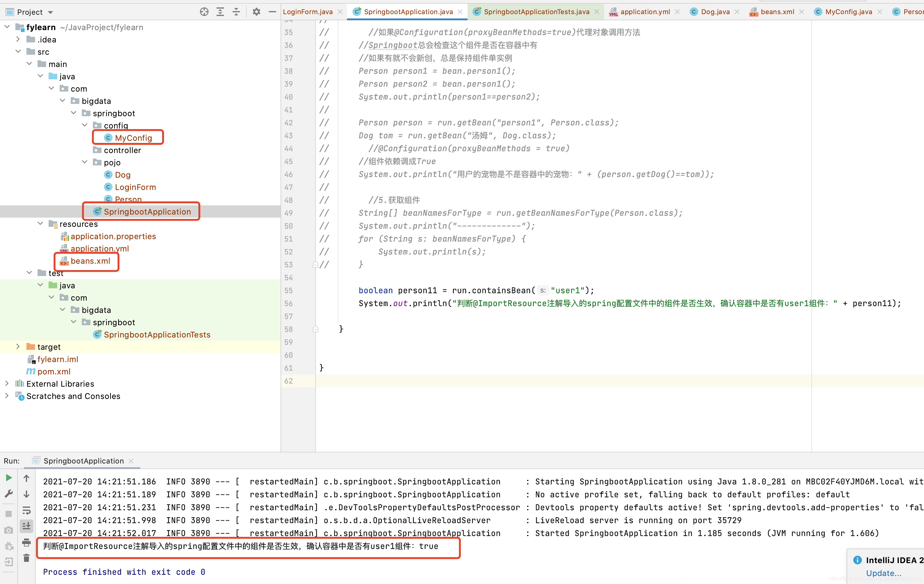Expand the .idea folder

pos(18,39)
